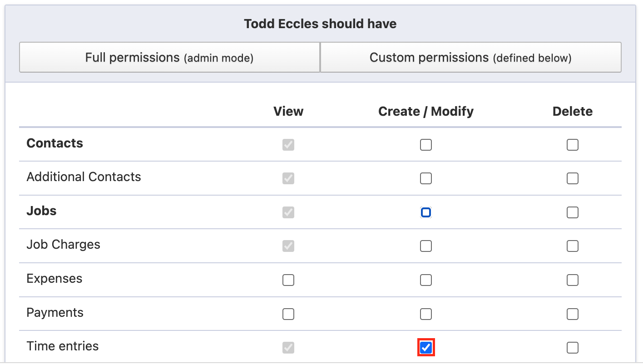Tick Create / Modify for Payments
This screenshot has width=643, height=364.
[x=426, y=314]
